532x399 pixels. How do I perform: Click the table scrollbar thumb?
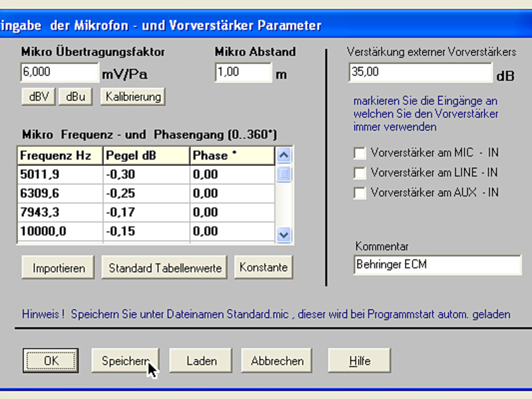[284, 174]
